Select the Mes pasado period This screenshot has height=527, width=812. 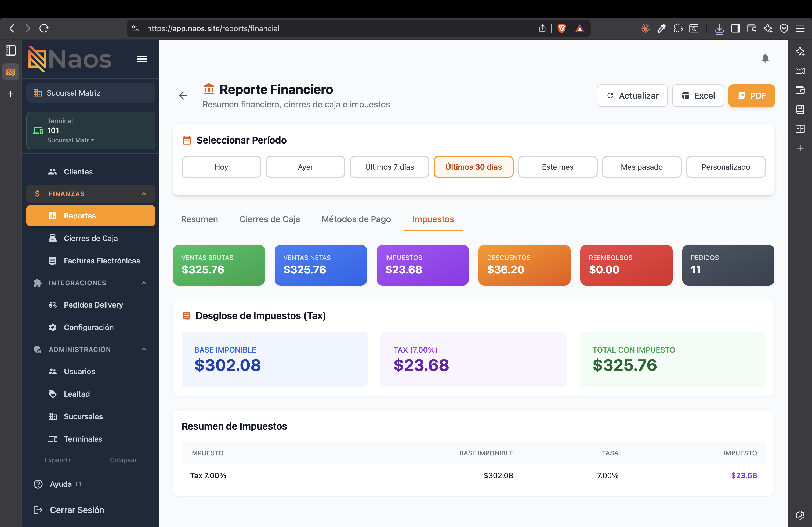coord(642,167)
